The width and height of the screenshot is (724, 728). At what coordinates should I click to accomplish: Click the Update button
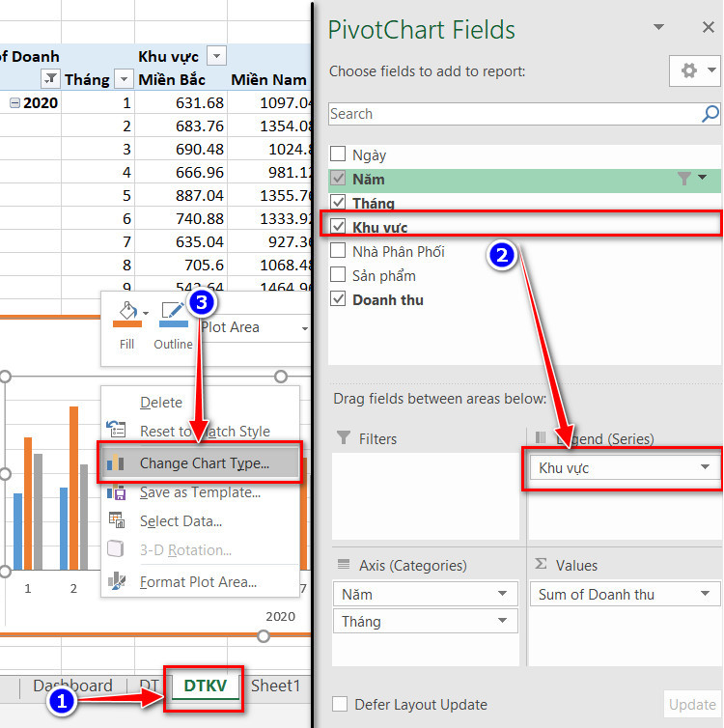(692, 704)
